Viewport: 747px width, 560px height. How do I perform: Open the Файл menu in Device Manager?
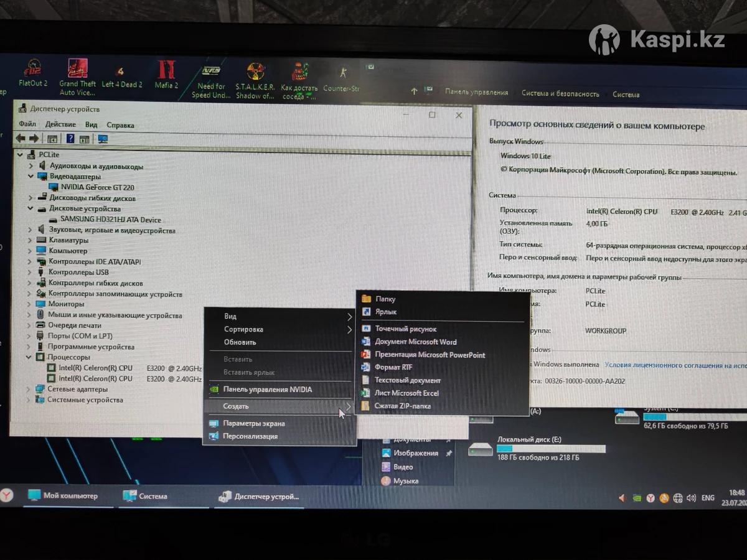[27, 124]
